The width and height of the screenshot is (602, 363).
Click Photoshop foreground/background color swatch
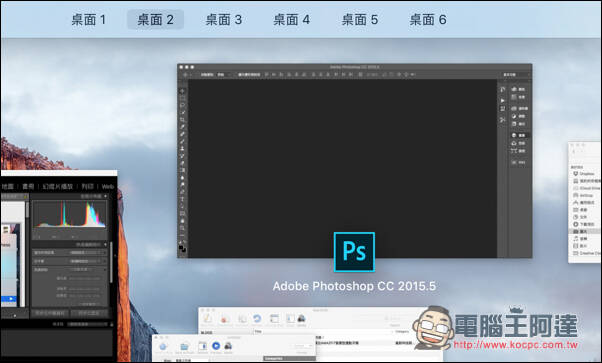[182, 248]
